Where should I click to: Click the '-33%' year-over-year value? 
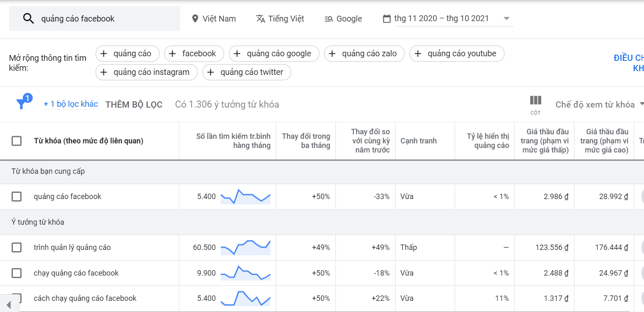[x=381, y=197]
